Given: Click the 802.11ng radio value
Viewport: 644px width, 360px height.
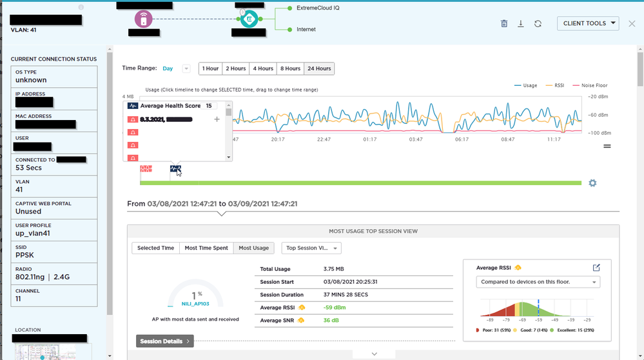Looking at the screenshot, I should pos(30,277).
